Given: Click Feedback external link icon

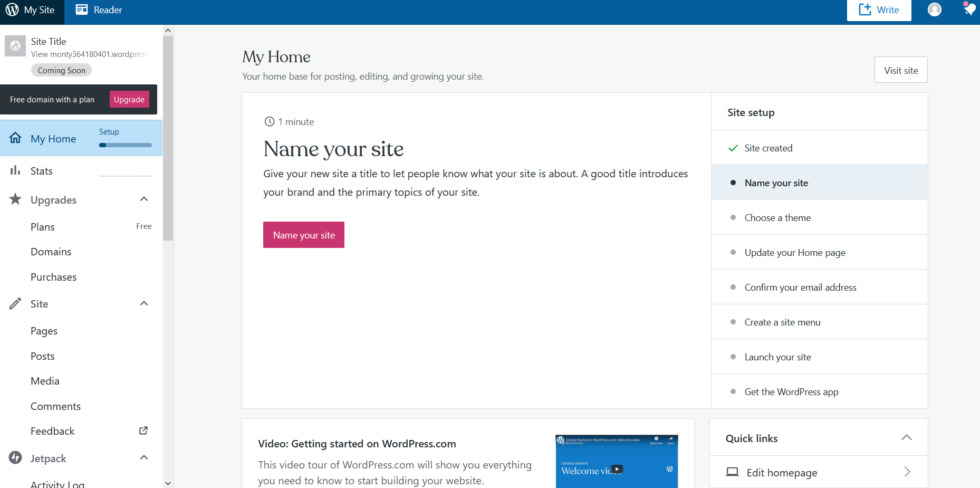Looking at the screenshot, I should [143, 430].
